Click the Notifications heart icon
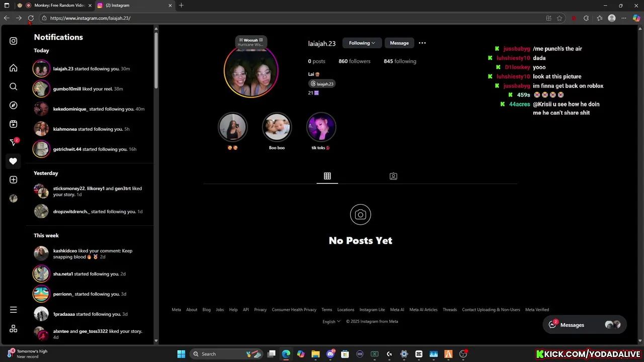The image size is (644, 362). 14,161
